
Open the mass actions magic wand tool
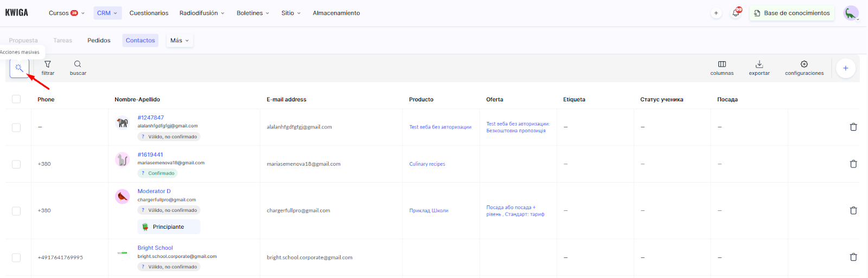click(x=19, y=68)
